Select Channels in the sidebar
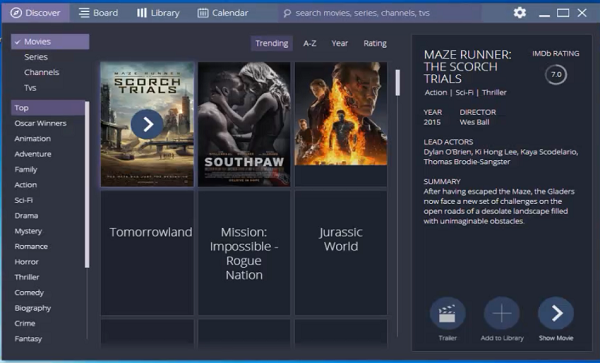600x363 pixels. point(41,72)
